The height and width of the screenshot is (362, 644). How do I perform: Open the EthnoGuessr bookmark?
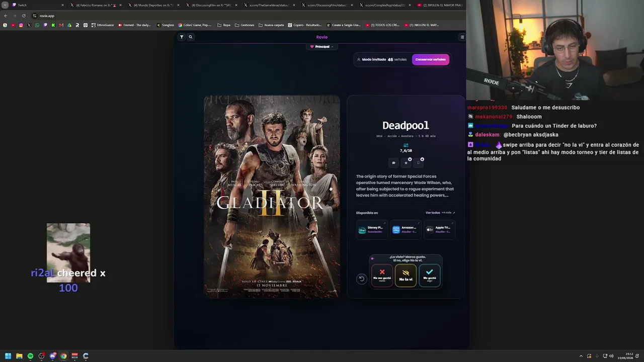[x=103, y=25]
